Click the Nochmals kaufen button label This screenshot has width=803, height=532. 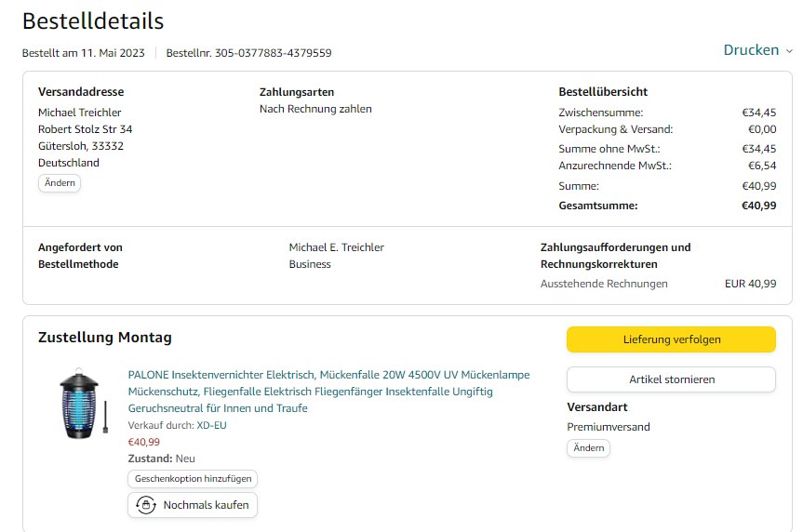[207, 505]
